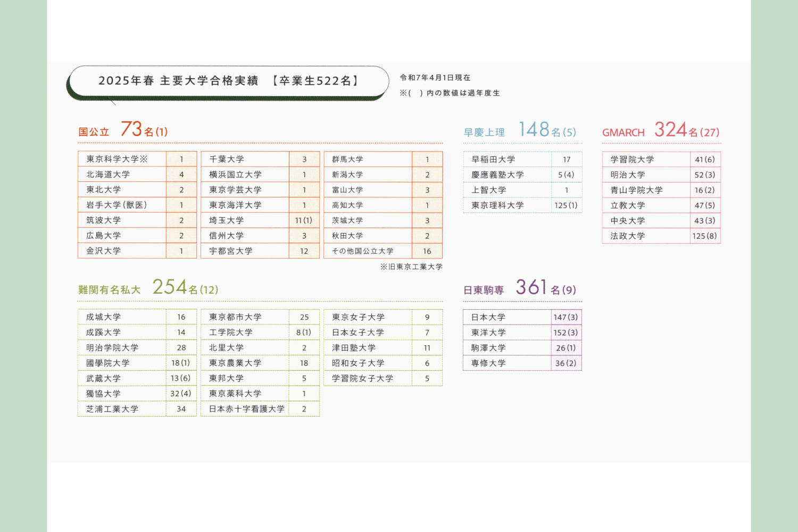Select the 岩手大学(獣医) entry

[x=117, y=205]
